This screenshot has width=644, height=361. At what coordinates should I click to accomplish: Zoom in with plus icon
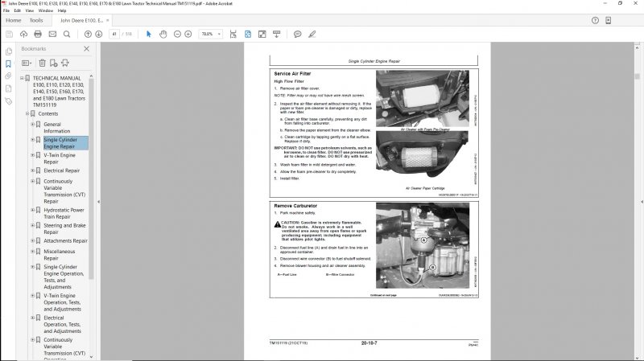click(x=188, y=34)
